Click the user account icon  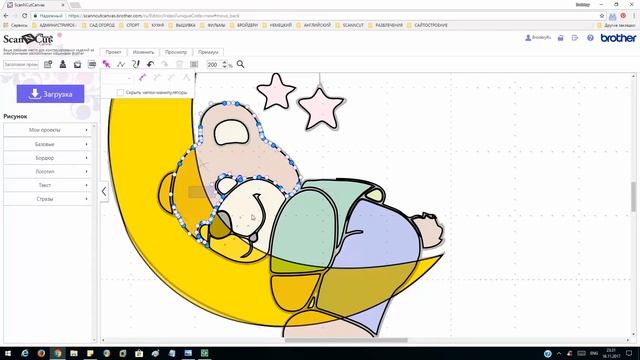(528, 38)
